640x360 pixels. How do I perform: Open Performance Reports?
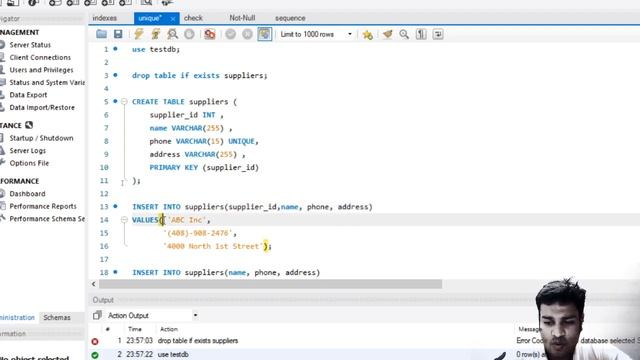point(43,206)
